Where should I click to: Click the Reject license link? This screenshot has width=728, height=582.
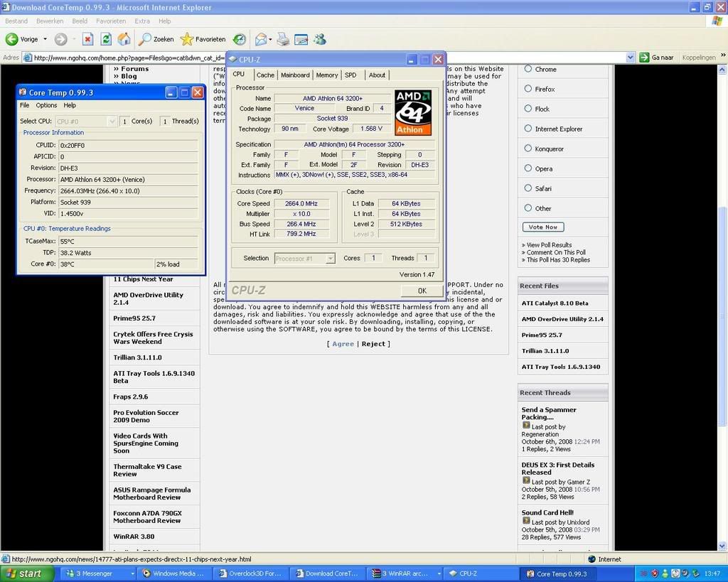[x=373, y=344]
